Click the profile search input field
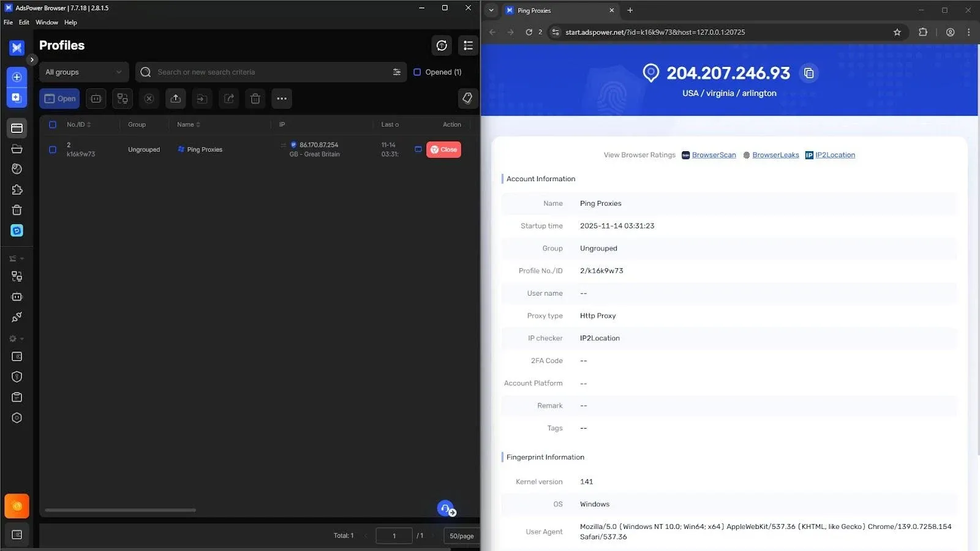The width and height of the screenshot is (980, 551). click(x=269, y=72)
